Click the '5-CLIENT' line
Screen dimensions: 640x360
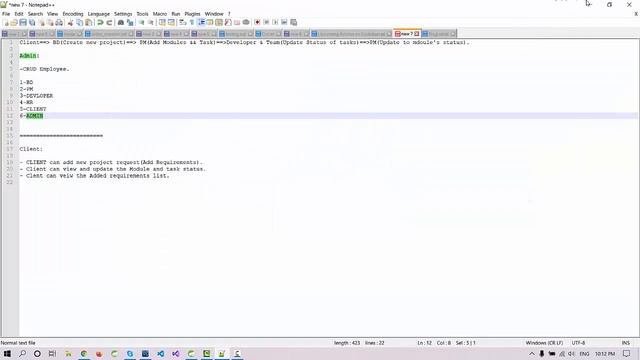pos(33,109)
